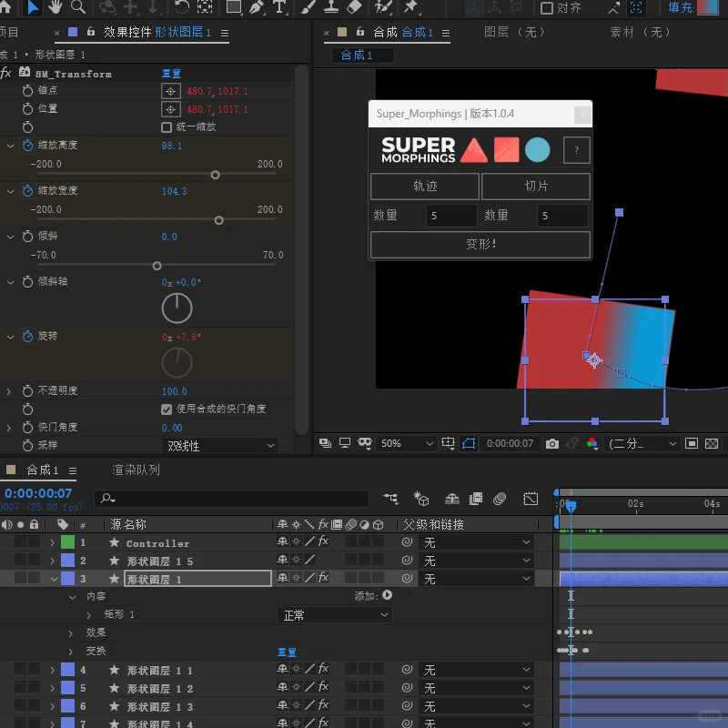Click 重置 reset link for SM_Transform
The width and height of the screenshot is (728, 728).
click(x=171, y=74)
